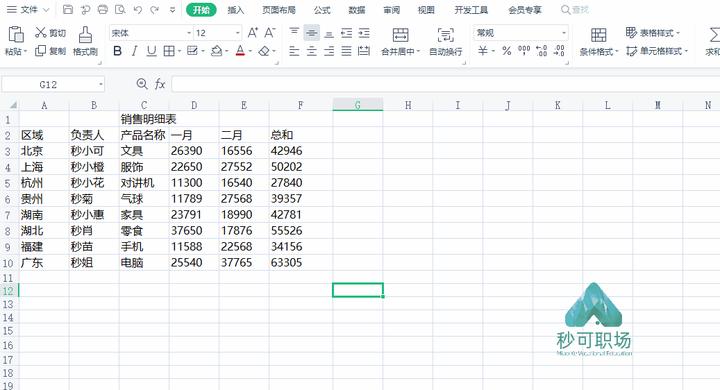Screen dimensions: 720x390
Task: Click the Merge and Center (合并居中) icon
Action: (400, 34)
